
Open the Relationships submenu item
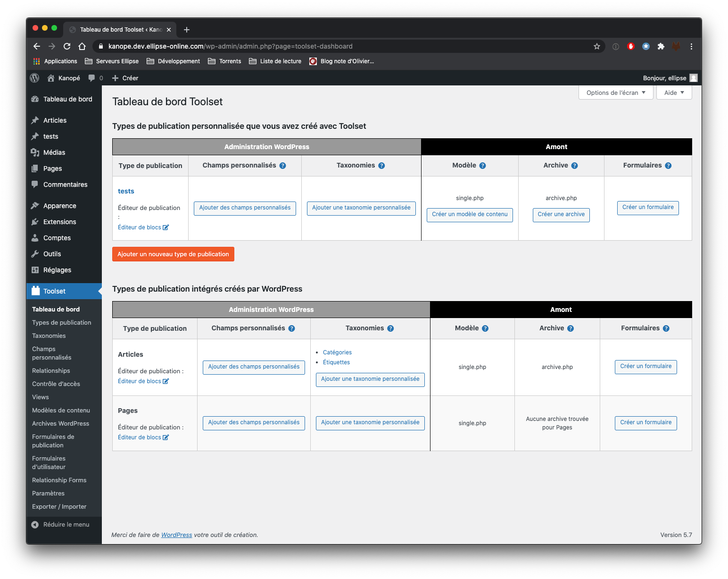[x=51, y=370]
